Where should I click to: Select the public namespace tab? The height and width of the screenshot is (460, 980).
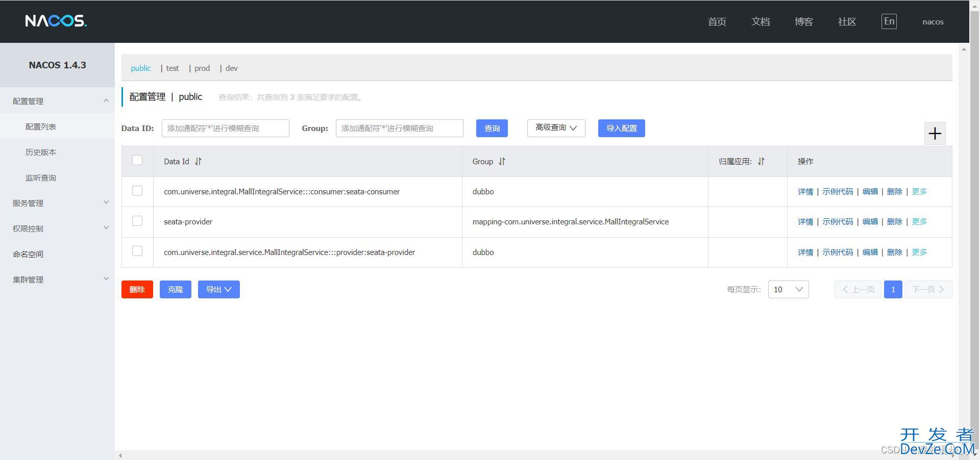(x=141, y=68)
